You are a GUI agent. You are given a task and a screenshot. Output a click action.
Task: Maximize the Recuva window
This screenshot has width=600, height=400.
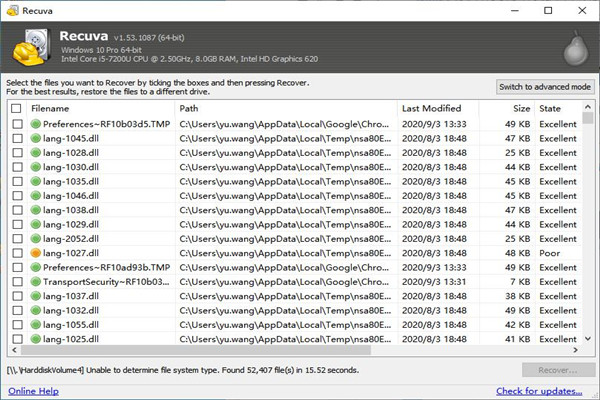(548, 10)
